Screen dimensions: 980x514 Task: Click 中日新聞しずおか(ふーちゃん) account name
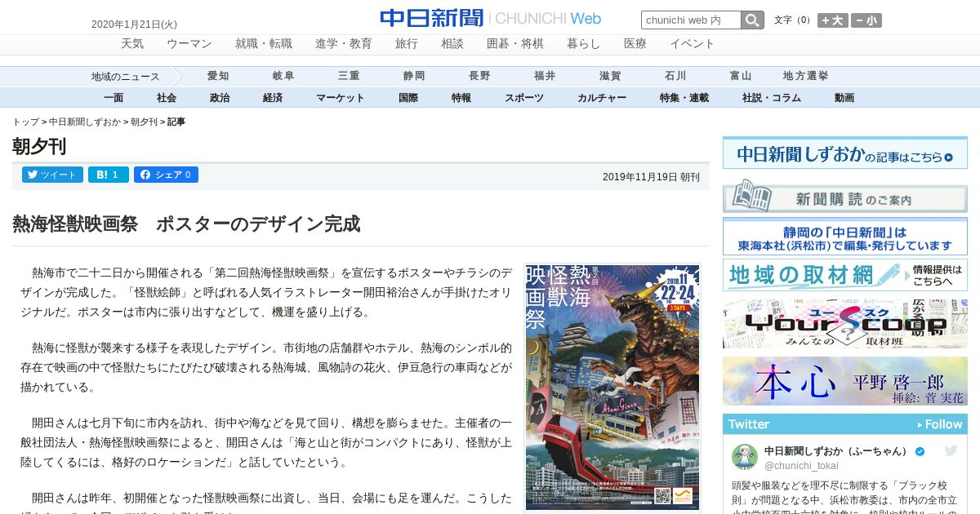pos(836,451)
